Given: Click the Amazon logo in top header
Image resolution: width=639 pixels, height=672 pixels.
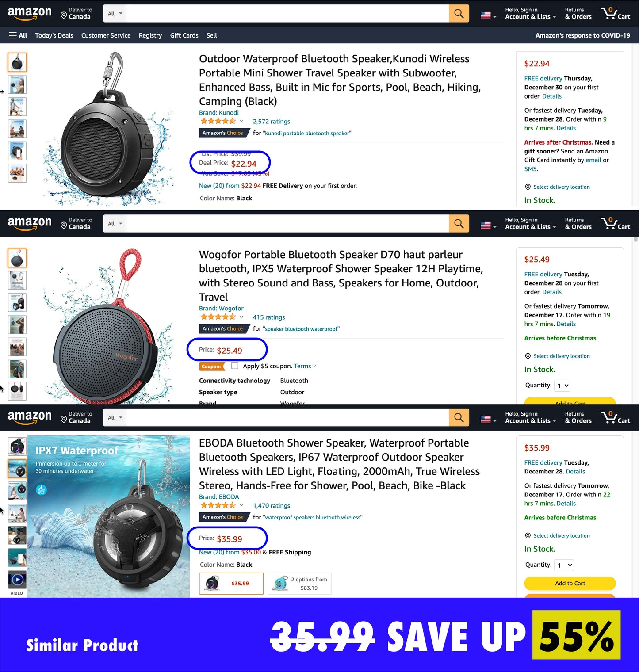Looking at the screenshot, I should pyautogui.click(x=30, y=14).
